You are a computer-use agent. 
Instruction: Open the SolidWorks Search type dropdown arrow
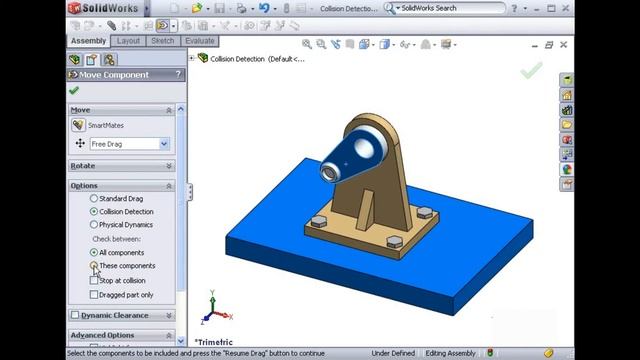(x=398, y=8)
